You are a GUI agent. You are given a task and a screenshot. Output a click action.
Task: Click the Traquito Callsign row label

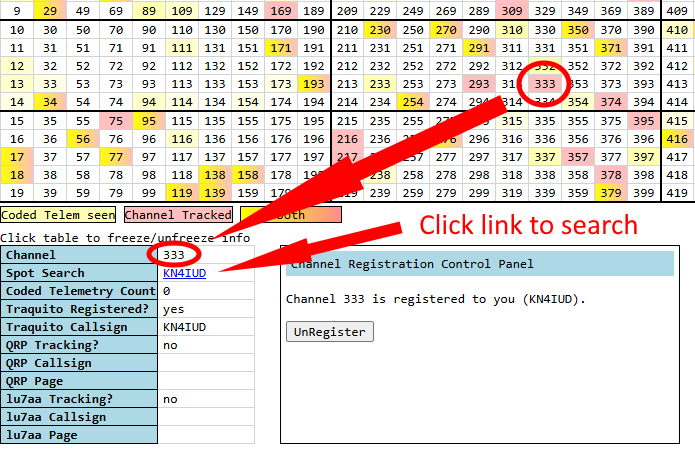click(79, 327)
